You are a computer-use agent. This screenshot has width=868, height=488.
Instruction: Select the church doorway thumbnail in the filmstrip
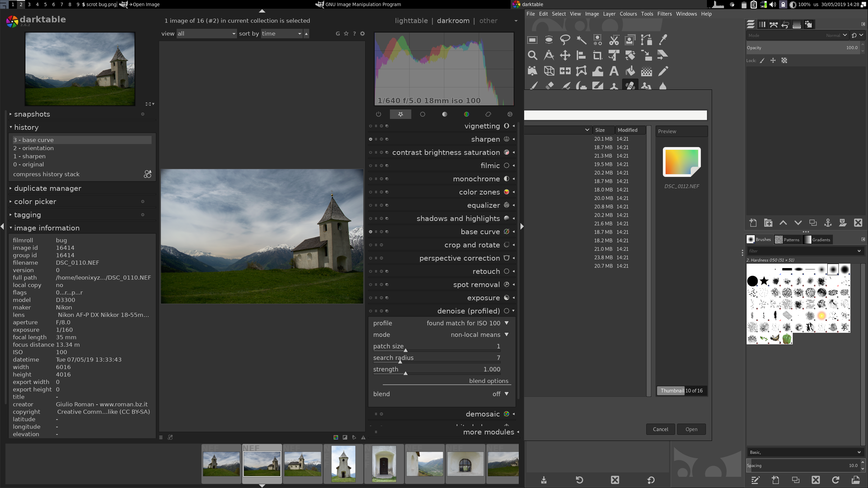[x=383, y=463]
